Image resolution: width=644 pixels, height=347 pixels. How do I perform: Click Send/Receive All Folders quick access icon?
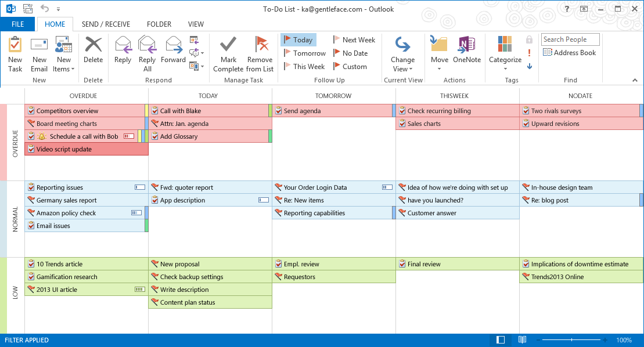point(27,8)
